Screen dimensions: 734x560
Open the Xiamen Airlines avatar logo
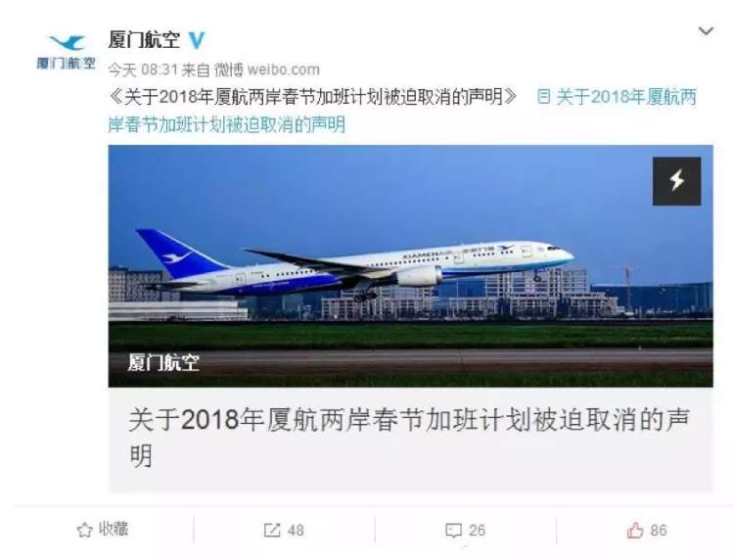tap(66, 52)
